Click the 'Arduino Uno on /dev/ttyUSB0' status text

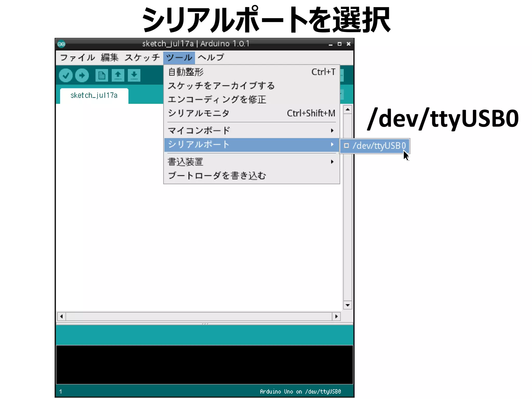point(300,391)
